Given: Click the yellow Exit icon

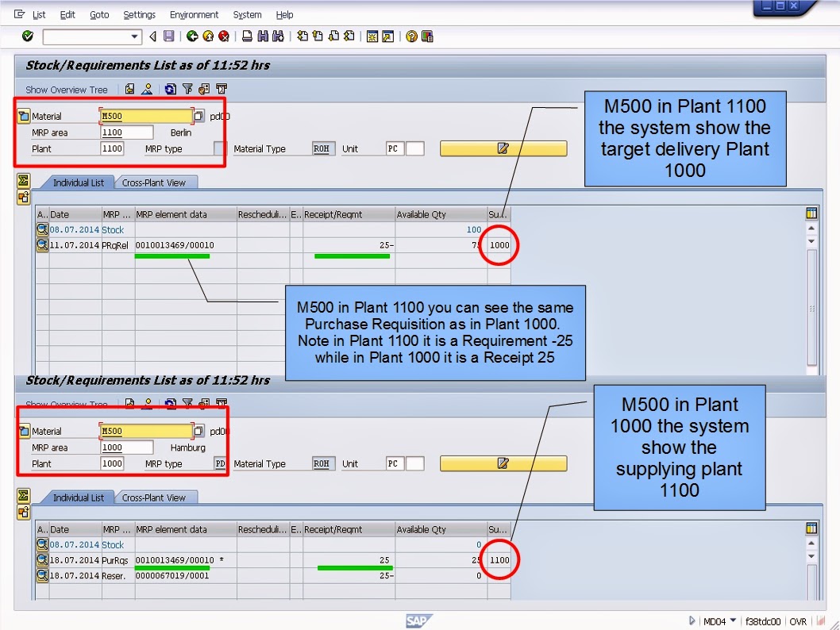Looking at the screenshot, I should click(x=208, y=36).
